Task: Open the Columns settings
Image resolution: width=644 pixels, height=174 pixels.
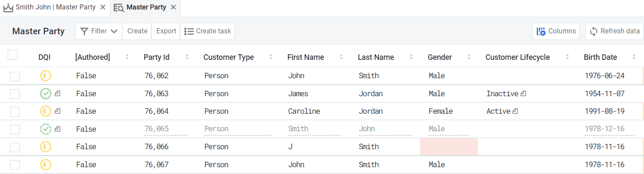Action: (x=556, y=31)
